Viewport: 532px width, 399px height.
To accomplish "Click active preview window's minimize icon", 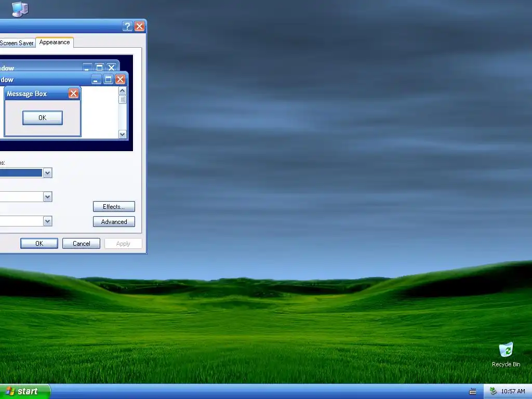I will click(x=96, y=79).
